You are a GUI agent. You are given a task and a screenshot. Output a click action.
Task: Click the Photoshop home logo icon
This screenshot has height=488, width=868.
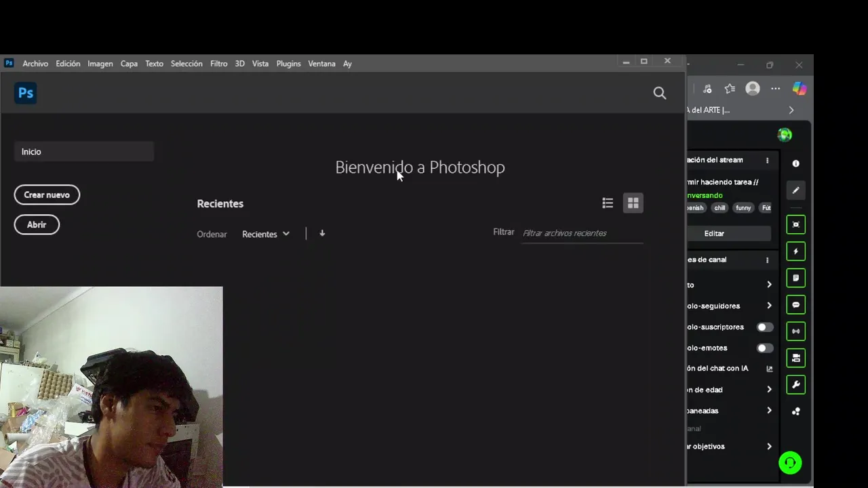tap(26, 93)
